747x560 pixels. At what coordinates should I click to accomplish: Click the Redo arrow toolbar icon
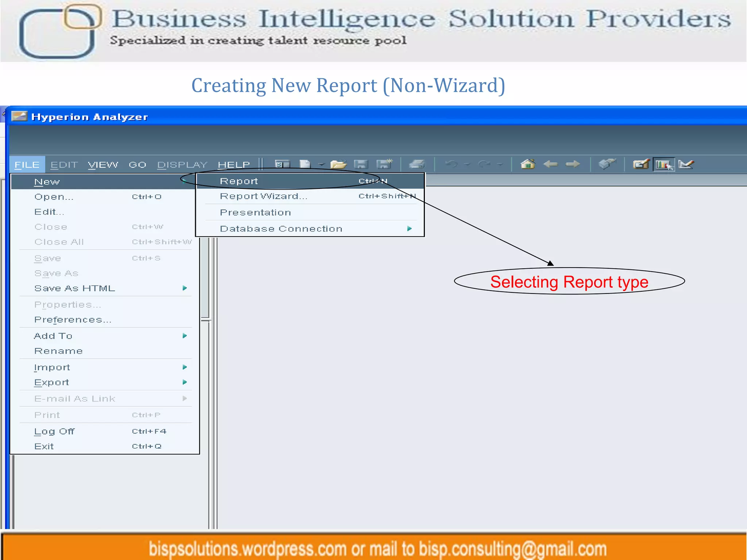484,164
